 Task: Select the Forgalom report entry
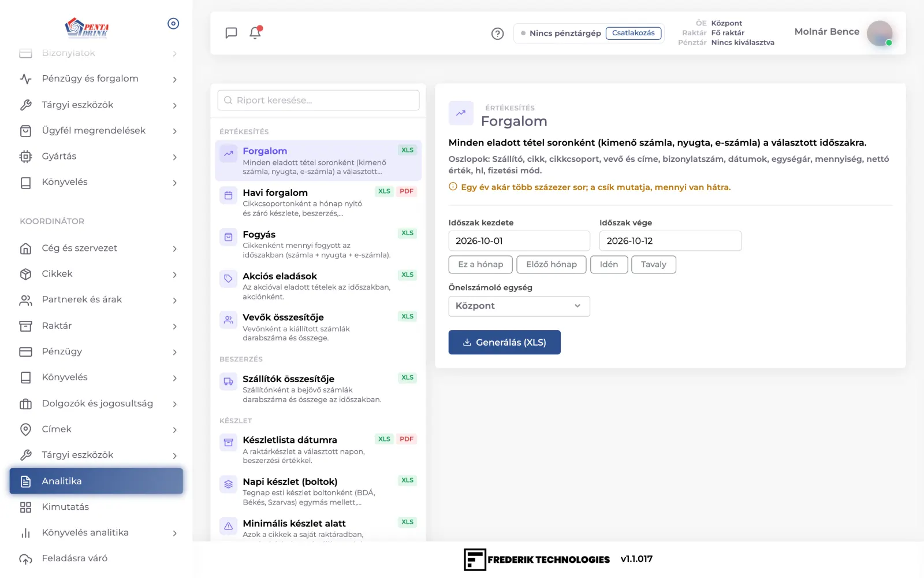[318, 160]
